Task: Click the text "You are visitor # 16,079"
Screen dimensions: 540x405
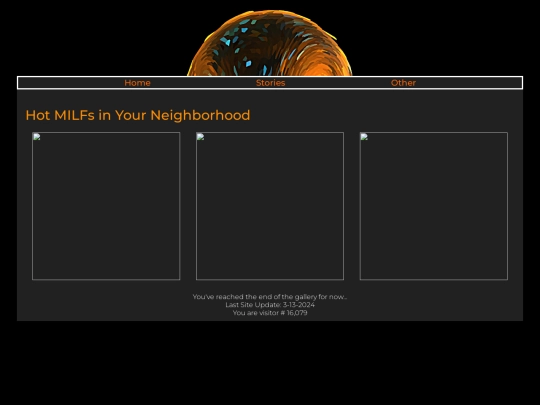Action: pyautogui.click(x=270, y=313)
